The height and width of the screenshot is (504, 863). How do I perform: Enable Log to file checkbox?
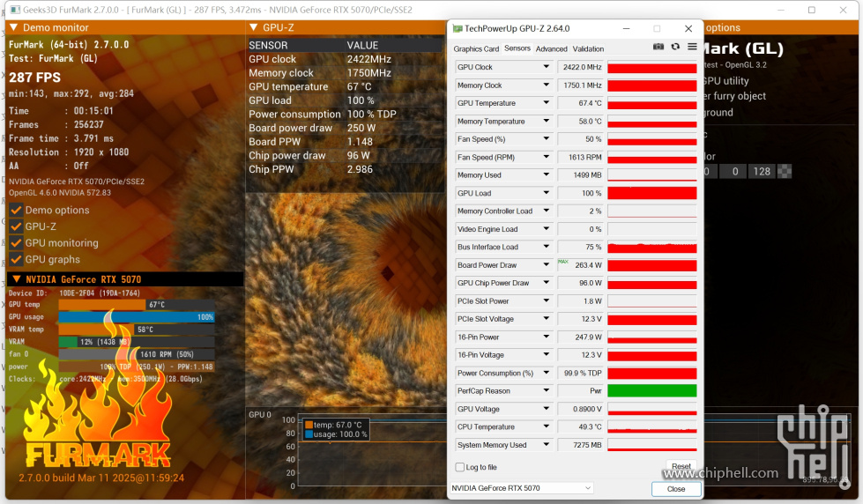[460, 467]
